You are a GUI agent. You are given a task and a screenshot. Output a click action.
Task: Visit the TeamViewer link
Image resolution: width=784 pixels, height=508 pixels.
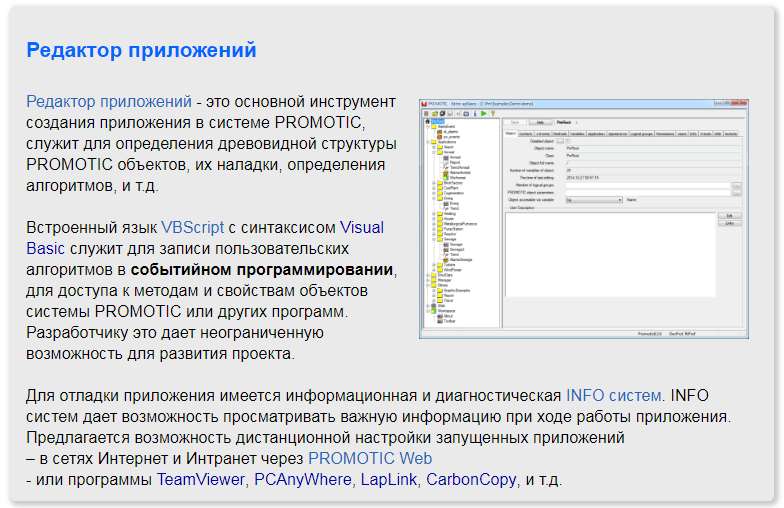[200, 480]
